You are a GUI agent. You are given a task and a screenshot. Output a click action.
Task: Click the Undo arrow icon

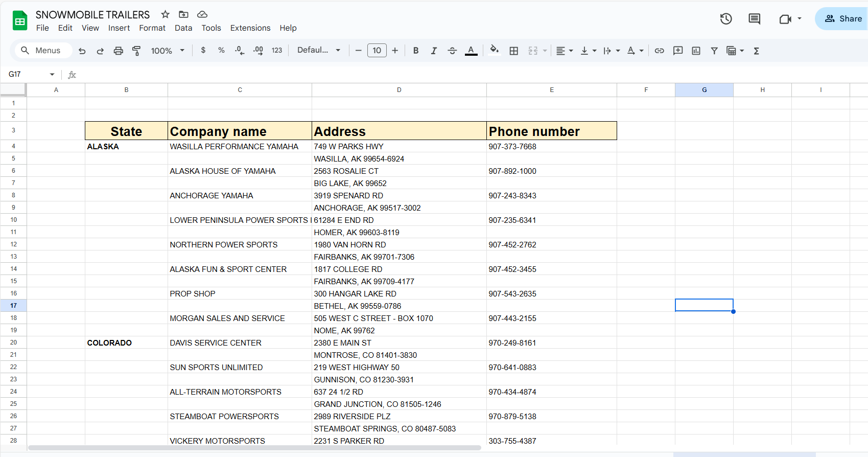[82, 51]
